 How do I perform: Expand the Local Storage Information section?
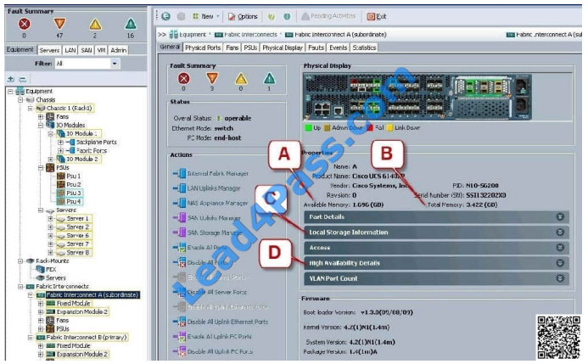436,232
